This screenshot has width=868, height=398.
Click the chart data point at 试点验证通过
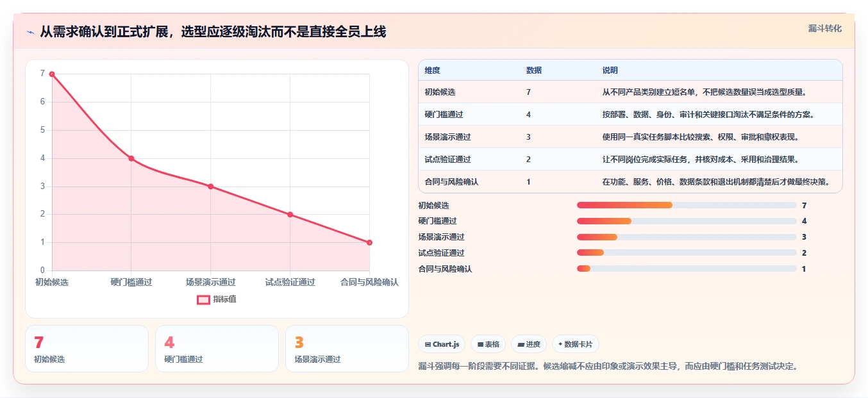[290, 214]
